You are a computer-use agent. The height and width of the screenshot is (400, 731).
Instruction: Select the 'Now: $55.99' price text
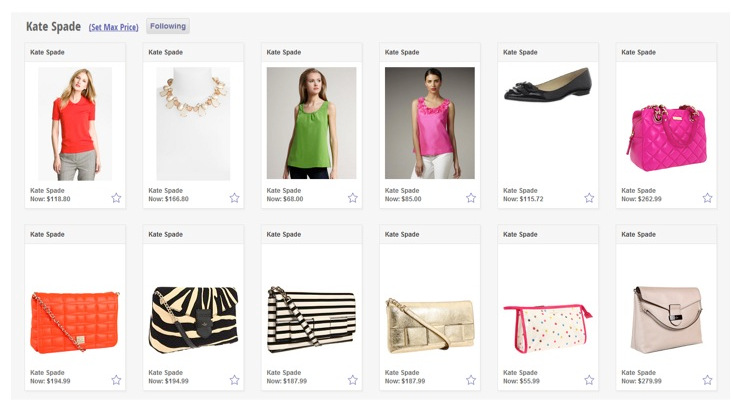[x=521, y=381]
